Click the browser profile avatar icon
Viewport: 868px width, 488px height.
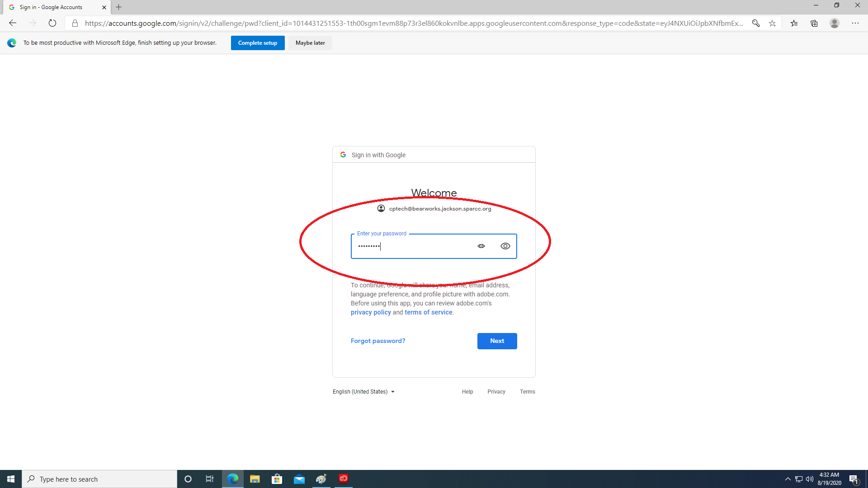(x=835, y=23)
